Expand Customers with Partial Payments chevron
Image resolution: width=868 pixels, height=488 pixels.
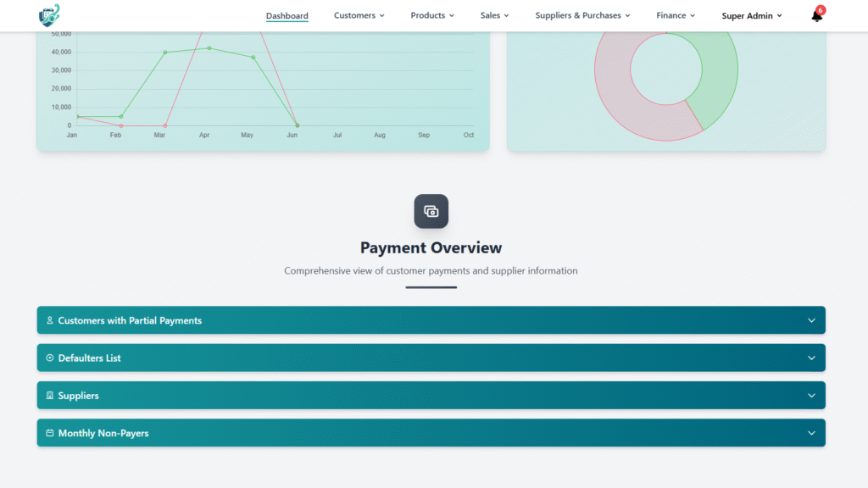click(811, 320)
